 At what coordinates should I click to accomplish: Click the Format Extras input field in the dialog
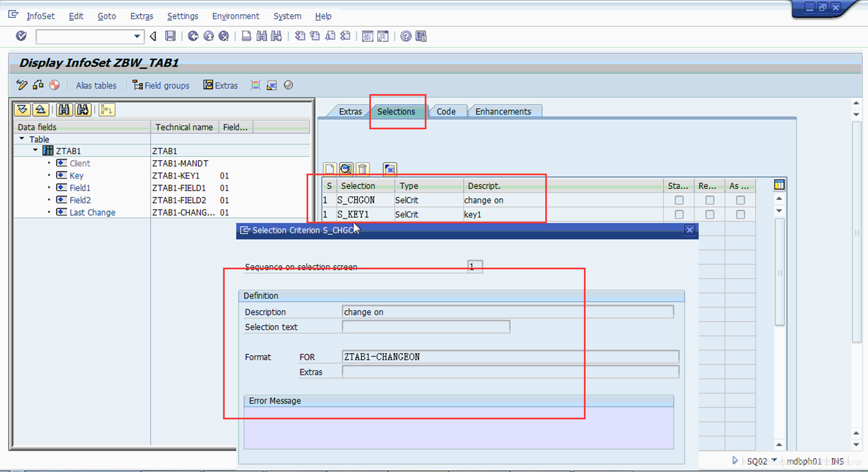pos(510,372)
